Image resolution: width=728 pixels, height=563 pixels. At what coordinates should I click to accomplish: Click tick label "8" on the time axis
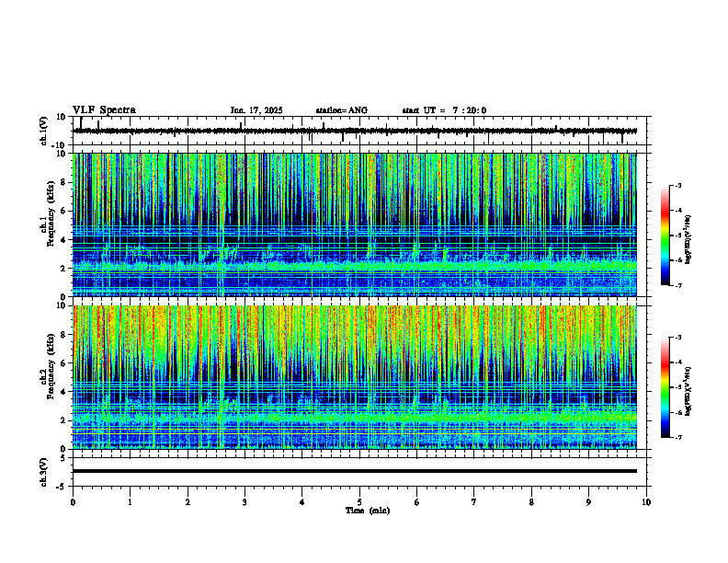tap(531, 502)
